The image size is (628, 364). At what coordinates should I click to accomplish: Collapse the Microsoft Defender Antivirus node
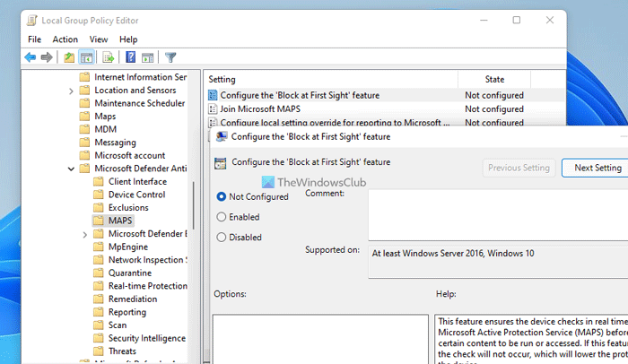[x=71, y=169]
